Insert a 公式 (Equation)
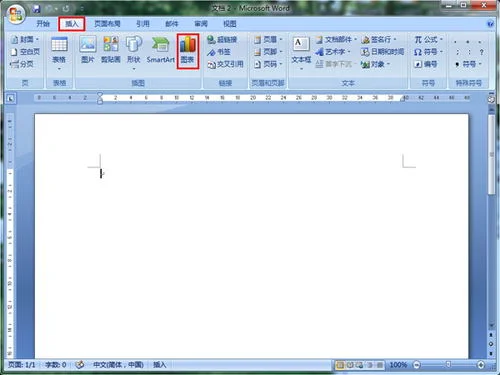500x375 pixels. click(428, 39)
